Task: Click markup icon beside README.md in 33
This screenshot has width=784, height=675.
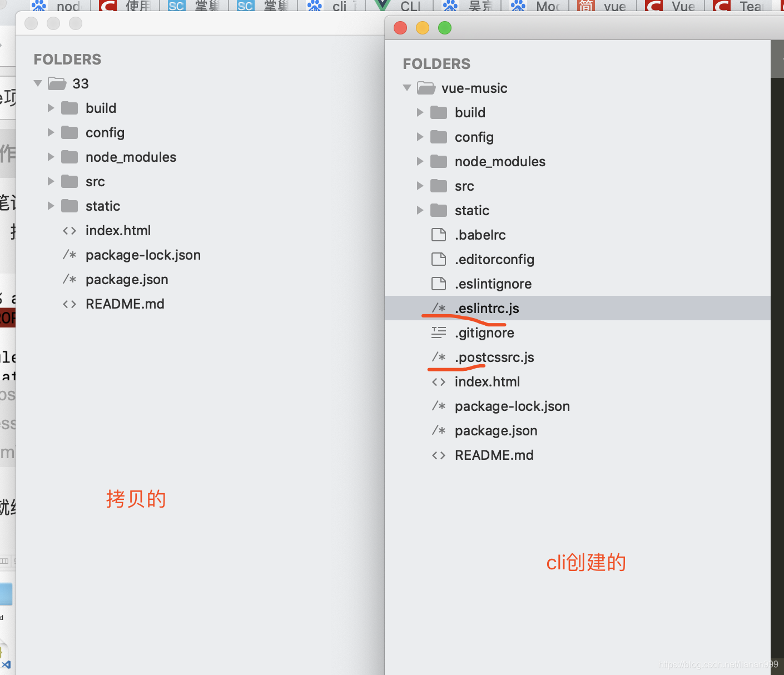Action: [70, 304]
